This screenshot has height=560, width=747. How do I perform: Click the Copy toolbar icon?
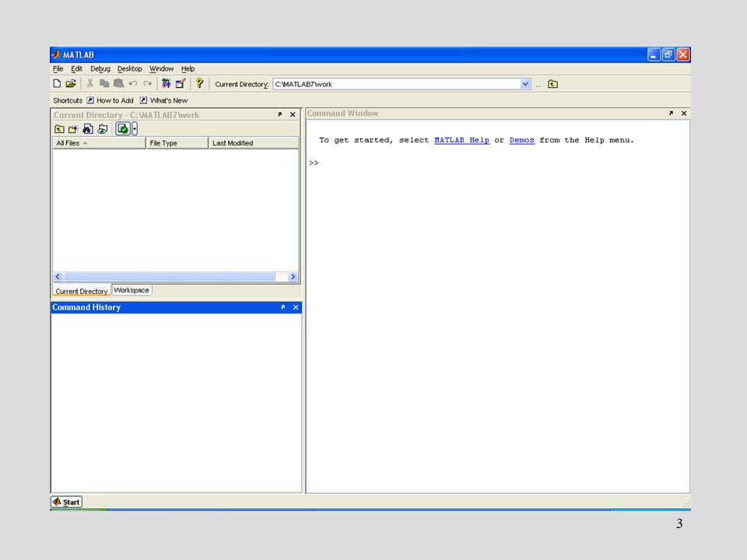click(104, 84)
